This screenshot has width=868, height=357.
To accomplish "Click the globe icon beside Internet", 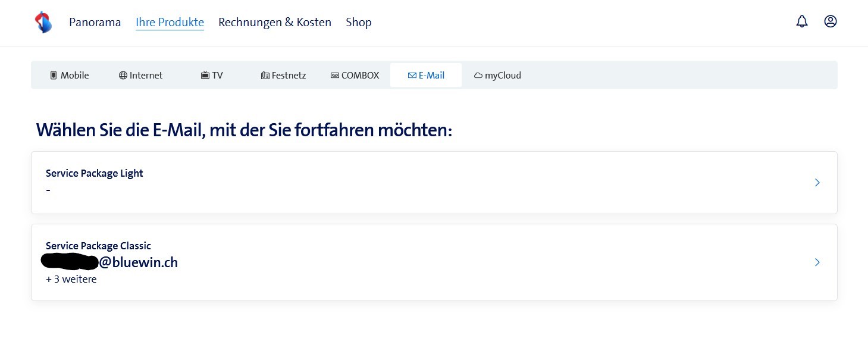I will click(123, 76).
